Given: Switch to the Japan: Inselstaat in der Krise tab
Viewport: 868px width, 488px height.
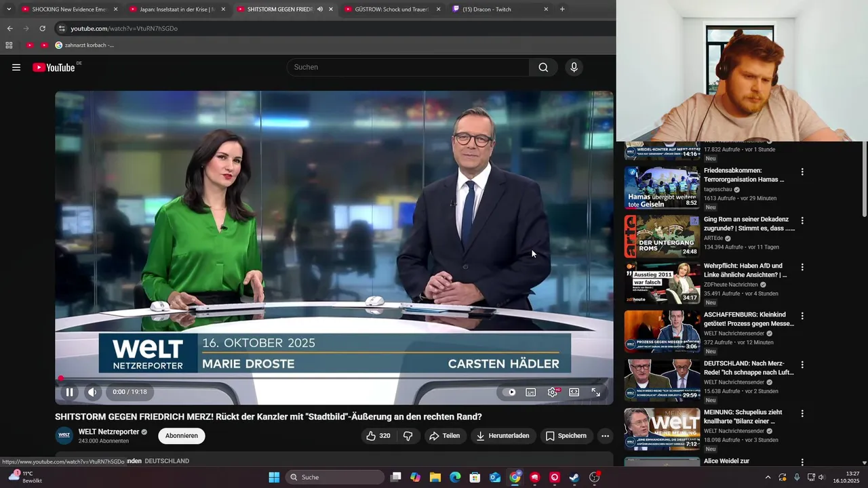Looking at the screenshot, I should pyautogui.click(x=178, y=9).
